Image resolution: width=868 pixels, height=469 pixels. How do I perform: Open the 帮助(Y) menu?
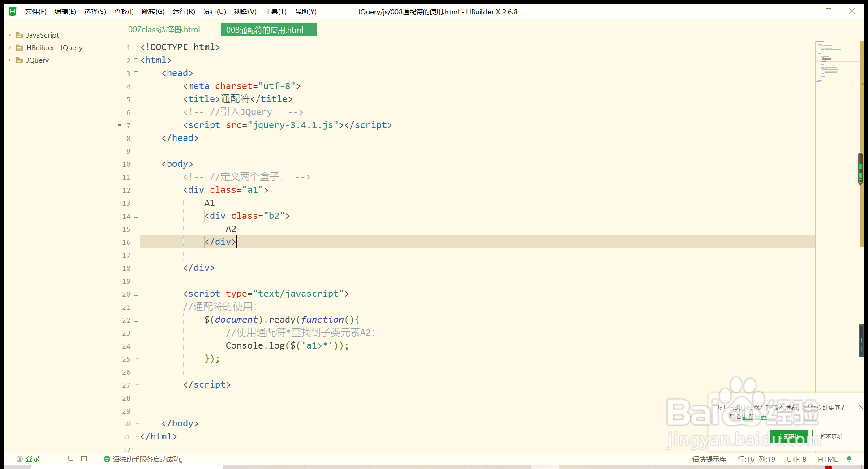pyautogui.click(x=305, y=12)
